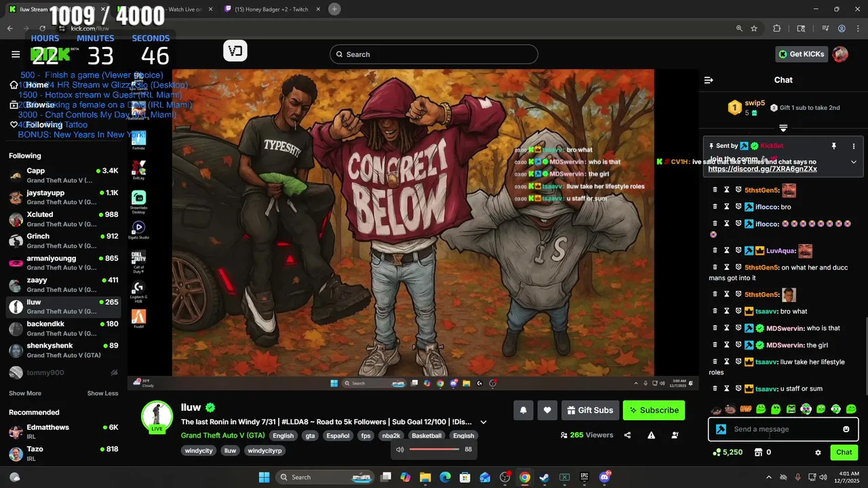
Task: Open the emoji picker in chat box
Action: coord(846,429)
